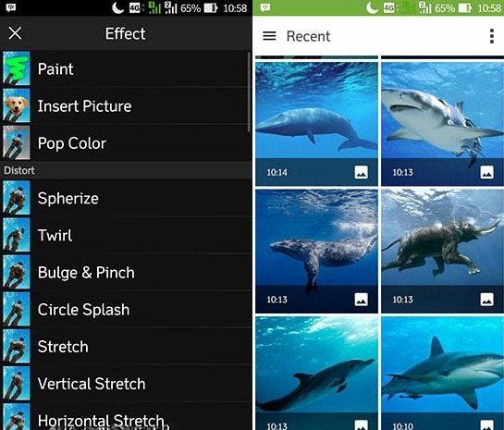This screenshot has height=430, width=504.
Task: Click the Effect list scrollbar
Action: 249,92
